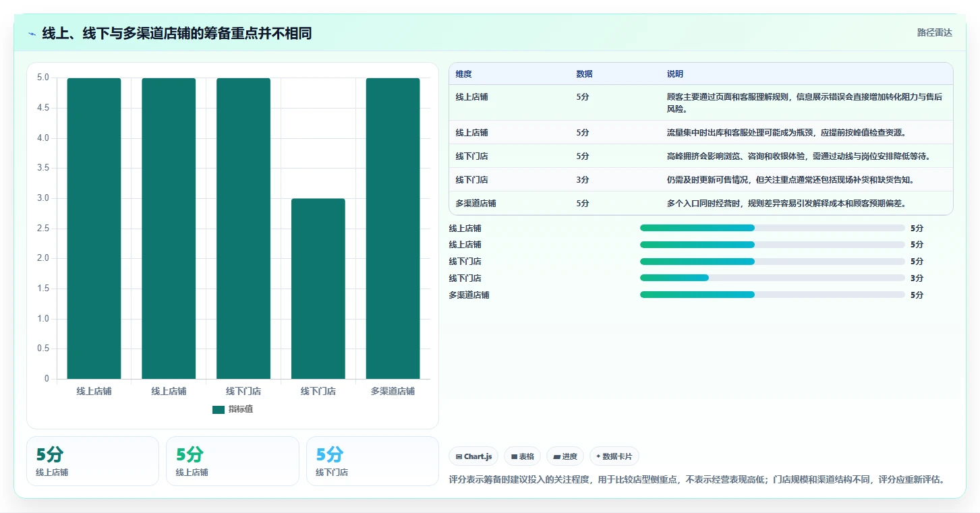Click the short 线下门店 bar valued 3
Screen dimensions: 980x513
(x=318, y=289)
